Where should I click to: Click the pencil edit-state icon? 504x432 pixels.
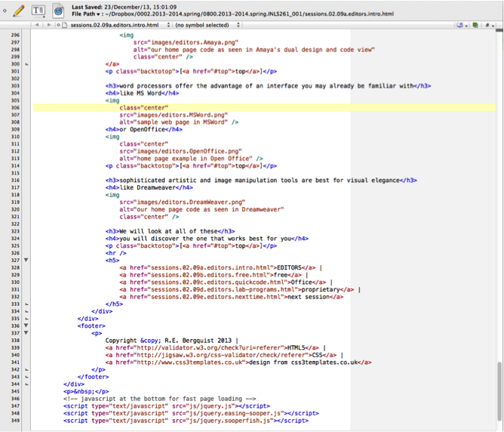click(18, 9)
